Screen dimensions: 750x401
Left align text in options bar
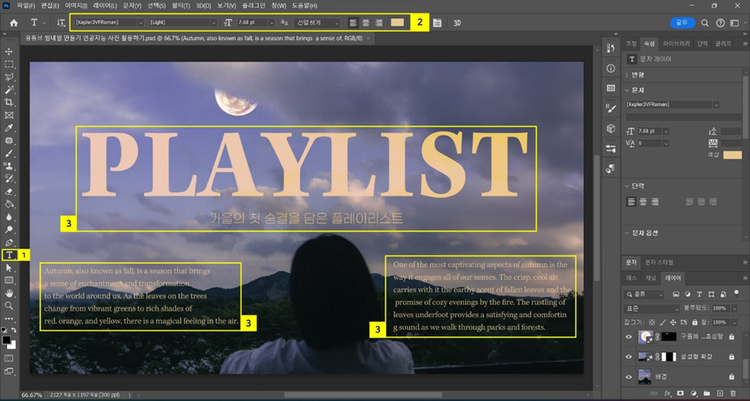click(x=353, y=22)
